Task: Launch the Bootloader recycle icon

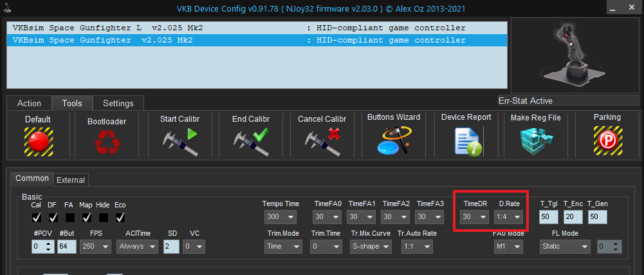Action: pyautogui.click(x=107, y=142)
